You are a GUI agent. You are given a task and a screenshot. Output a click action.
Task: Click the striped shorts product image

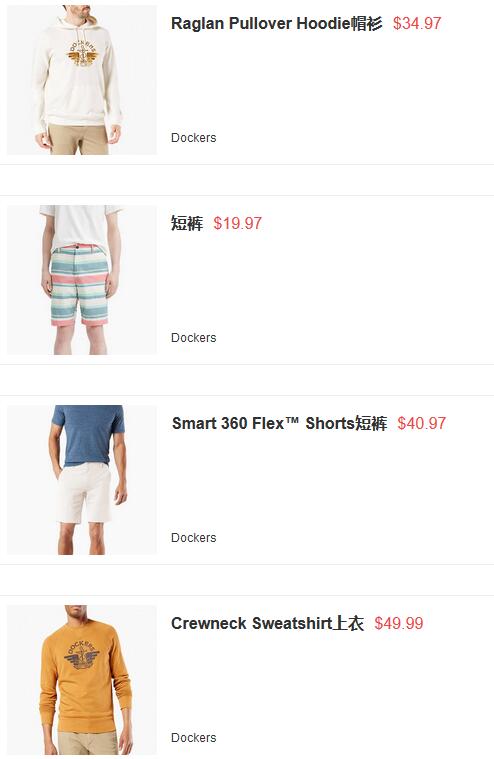pyautogui.click(x=82, y=280)
